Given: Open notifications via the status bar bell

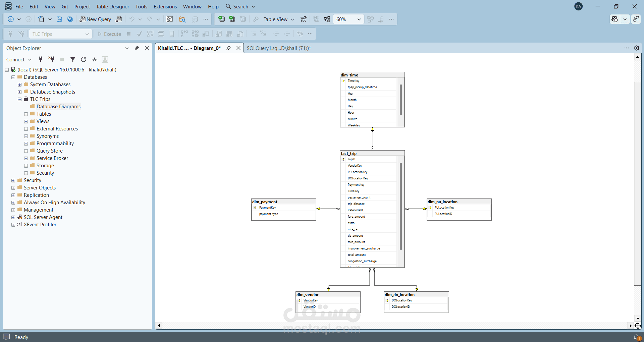Looking at the screenshot, I should pyautogui.click(x=637, y=337).
